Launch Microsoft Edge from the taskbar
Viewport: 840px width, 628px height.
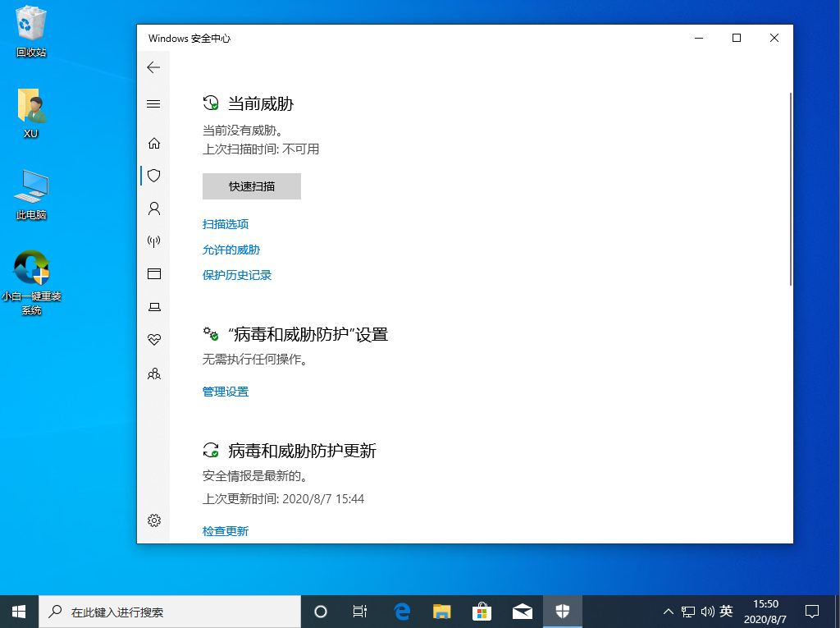[x=401, y=612]
